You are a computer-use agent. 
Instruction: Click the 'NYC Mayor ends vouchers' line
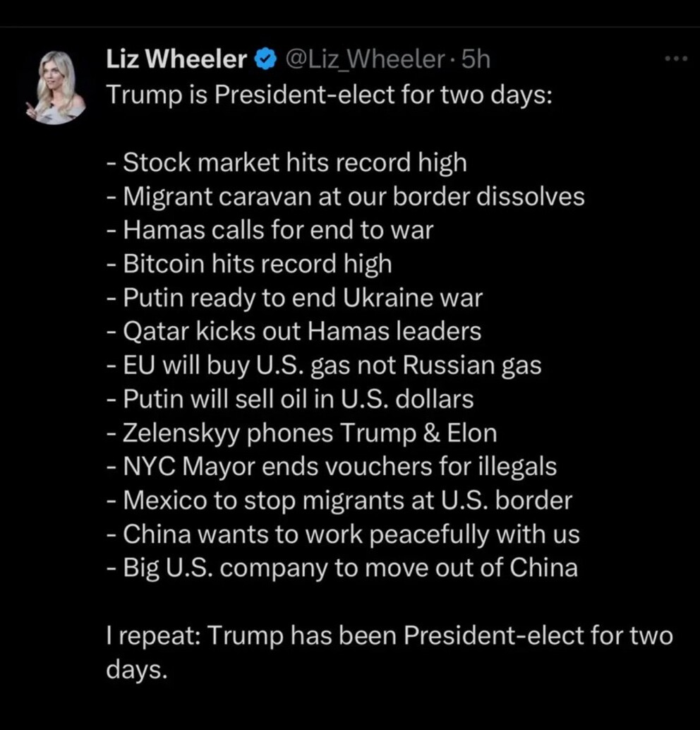[332, 467]
